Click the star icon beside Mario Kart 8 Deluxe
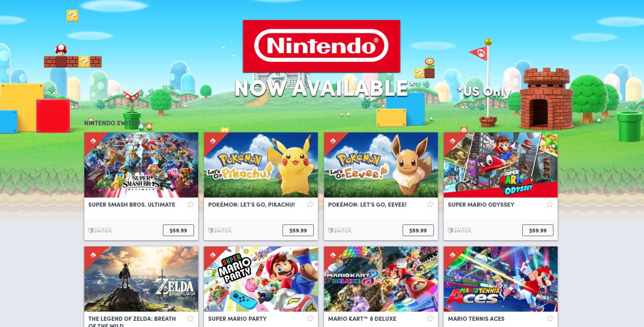644x327 pixels. 430,318
